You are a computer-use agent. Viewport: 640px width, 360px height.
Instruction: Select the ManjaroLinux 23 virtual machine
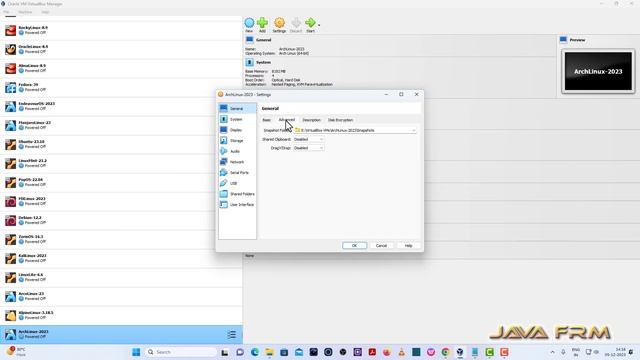121,125
